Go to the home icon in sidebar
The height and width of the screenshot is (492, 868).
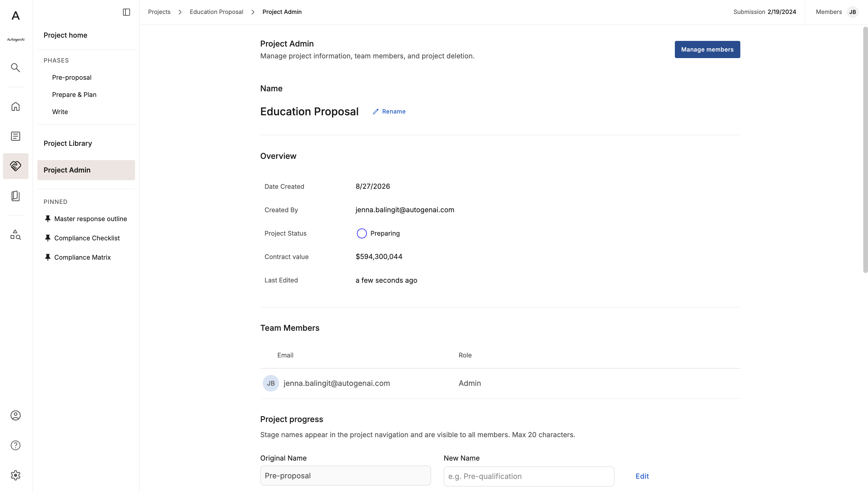15,106
